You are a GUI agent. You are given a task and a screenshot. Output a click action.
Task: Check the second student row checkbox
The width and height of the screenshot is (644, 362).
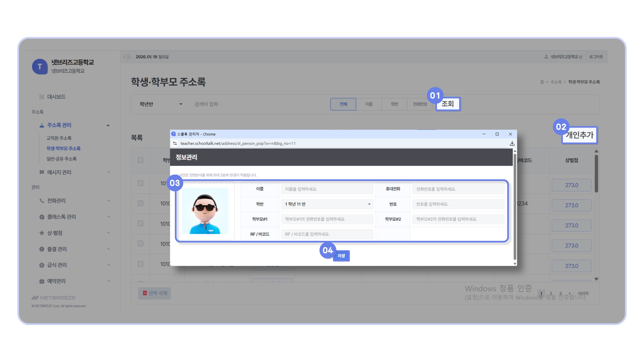click(141, 203)
